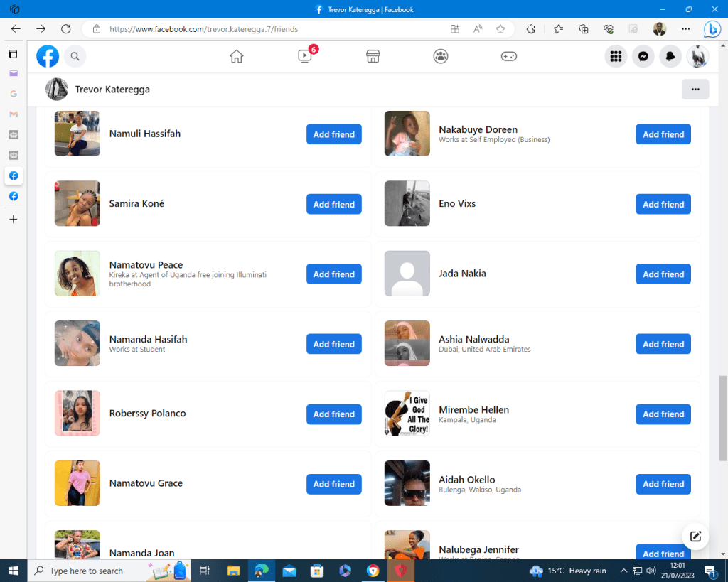Open the notifications bell

click(x=670, y=56)
